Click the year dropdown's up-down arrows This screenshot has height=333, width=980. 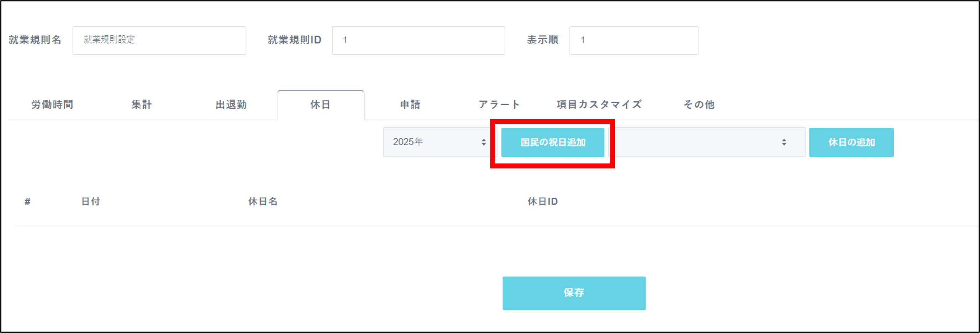coord(484,142)
